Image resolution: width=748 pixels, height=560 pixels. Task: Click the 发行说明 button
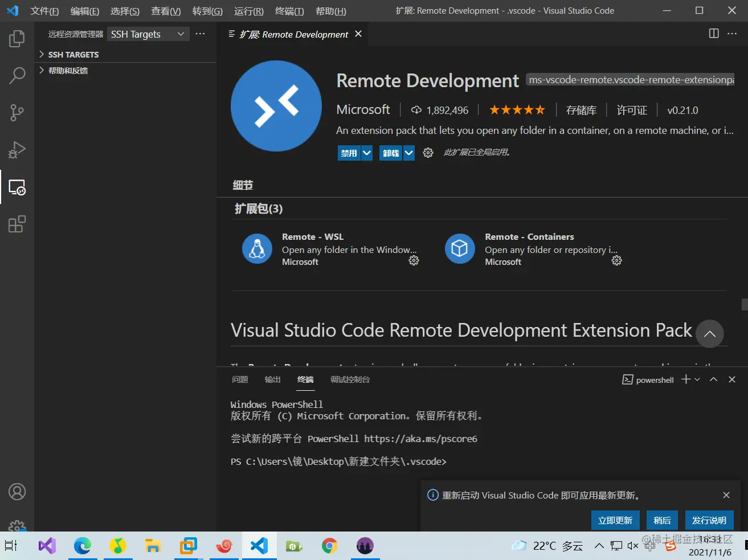pyautogui.click(x=709, y=520)
